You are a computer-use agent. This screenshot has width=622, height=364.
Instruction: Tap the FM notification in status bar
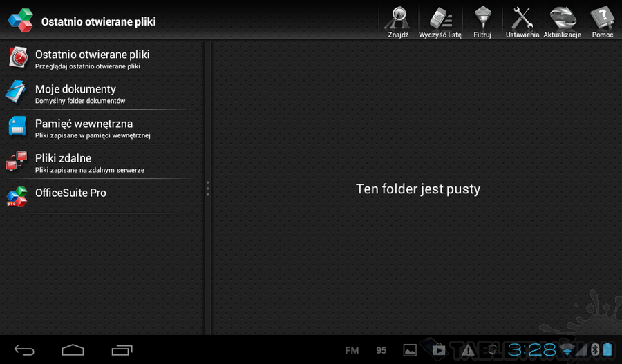[352, 350]
